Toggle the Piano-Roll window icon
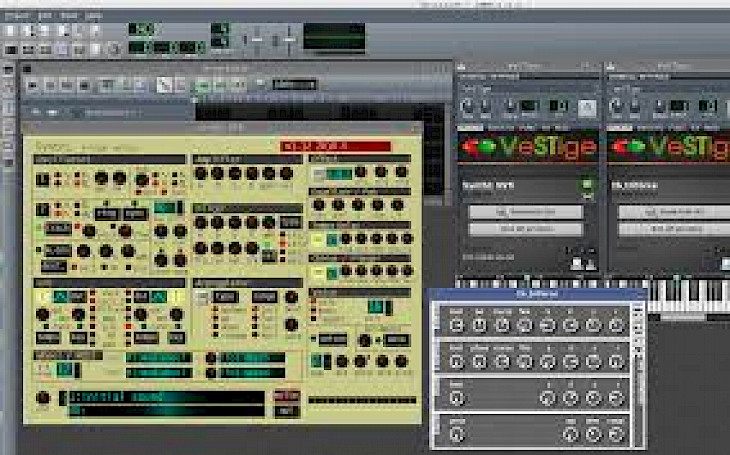This screenshot has width=730, height=455. (45, 49)
